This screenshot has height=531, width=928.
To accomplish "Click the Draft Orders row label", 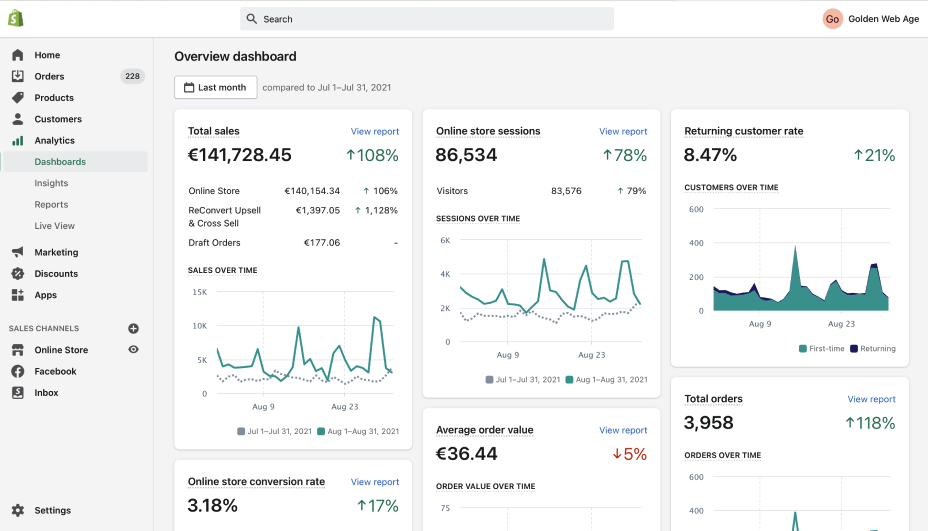I will coord(214,243).
